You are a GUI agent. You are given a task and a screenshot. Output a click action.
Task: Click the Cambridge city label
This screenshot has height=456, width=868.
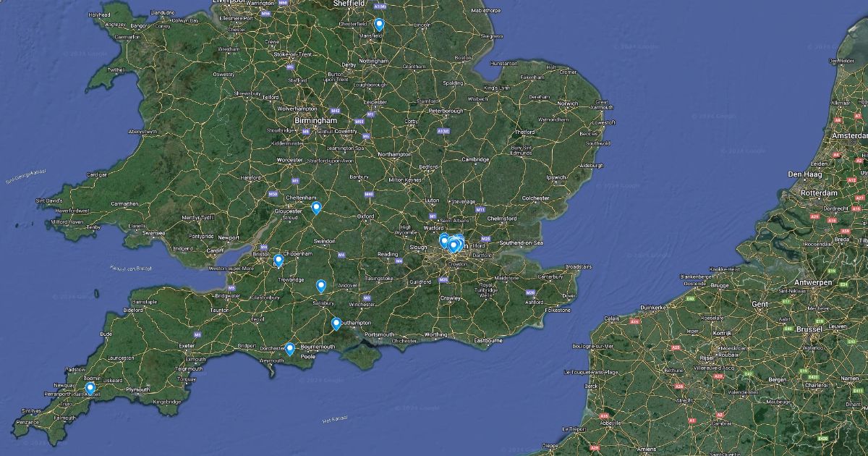click(476, 159)
